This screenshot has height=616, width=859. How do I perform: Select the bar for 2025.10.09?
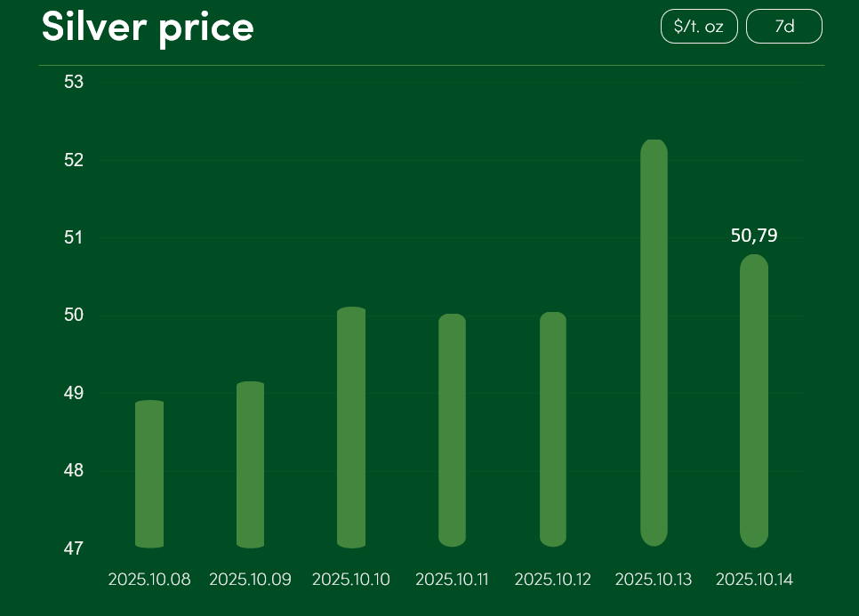[x=251, y=465]
